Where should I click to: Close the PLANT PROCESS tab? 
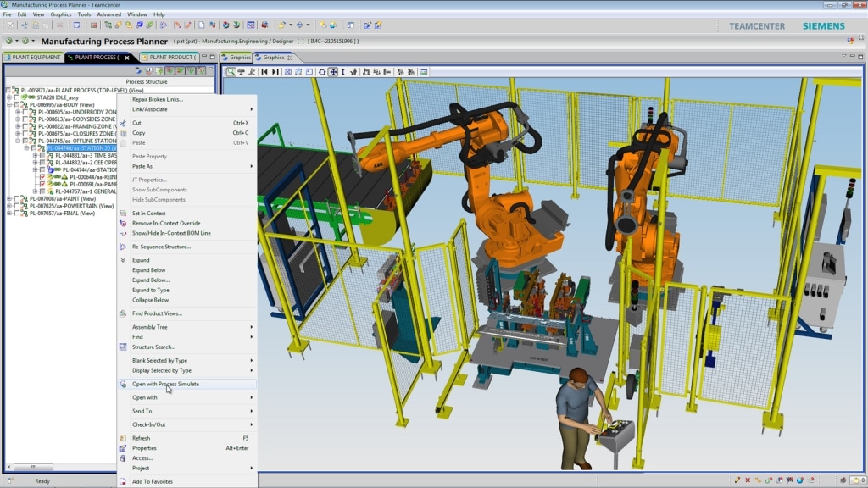tap(127, 58)
